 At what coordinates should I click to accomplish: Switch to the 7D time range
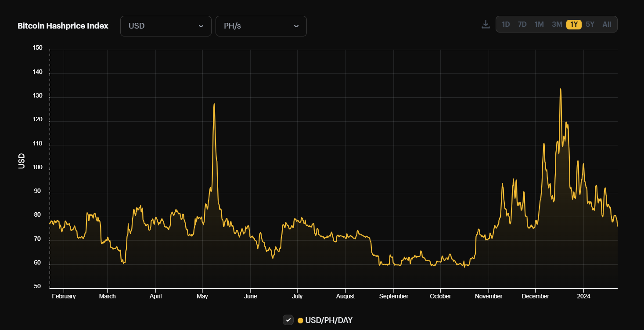coord(522,25)
